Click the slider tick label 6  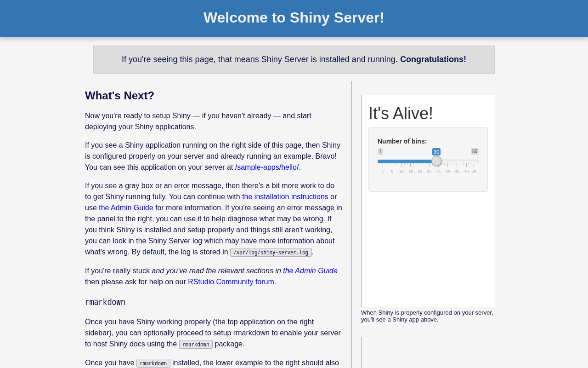tap(392, 171)
